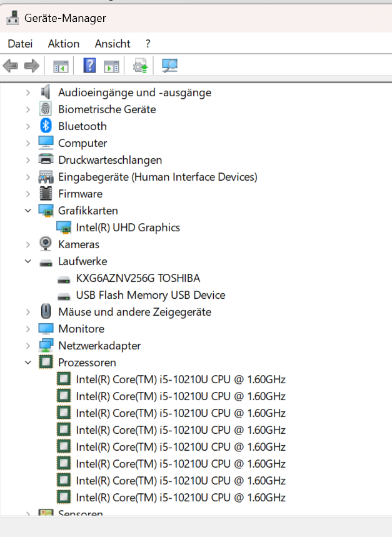Image resolution: width=392 pixels, height=537 pixels.
Task: Select Intel(R) UHD Graphics device
Action: [x=128, y=228]
